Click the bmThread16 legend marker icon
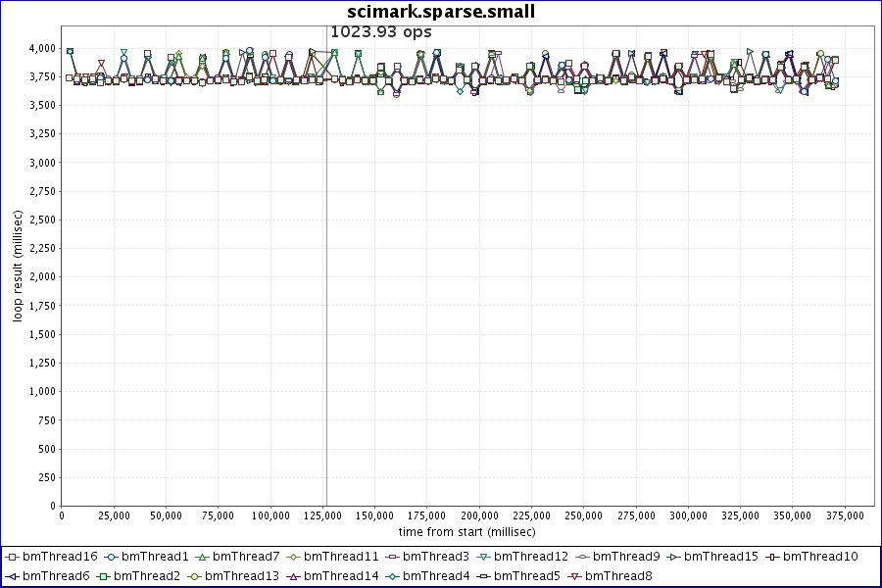The height and width of the screenshot is (588, 882). pyautogui.click(x=12, y=557)
